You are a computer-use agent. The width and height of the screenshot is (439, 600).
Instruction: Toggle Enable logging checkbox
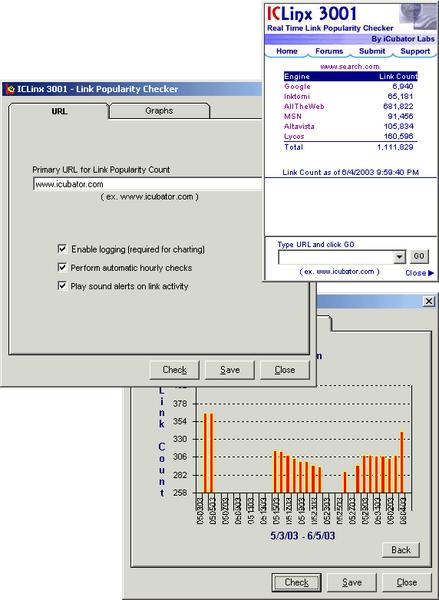62,249
